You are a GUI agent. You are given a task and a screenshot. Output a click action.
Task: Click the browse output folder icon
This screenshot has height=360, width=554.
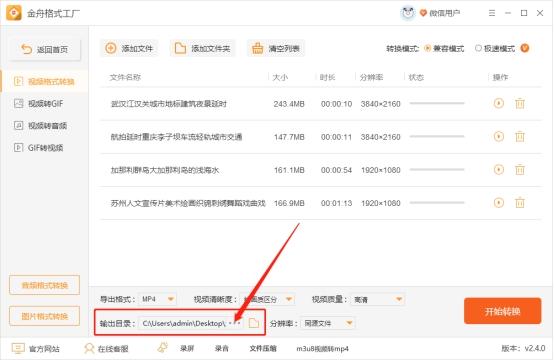click(x=254, y=323)
